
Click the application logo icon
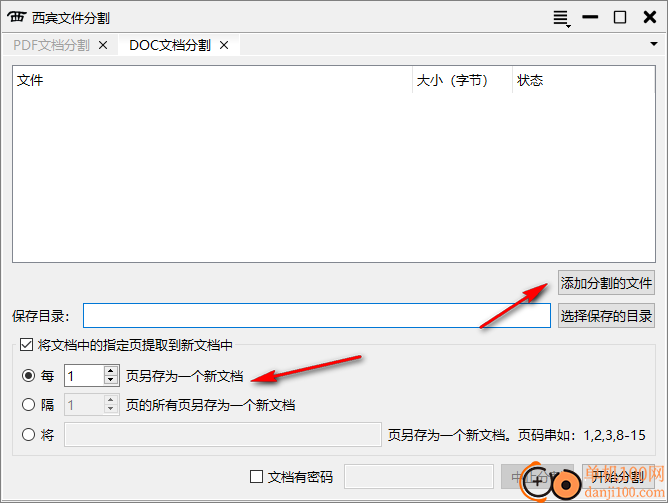(x=17, y=17)
